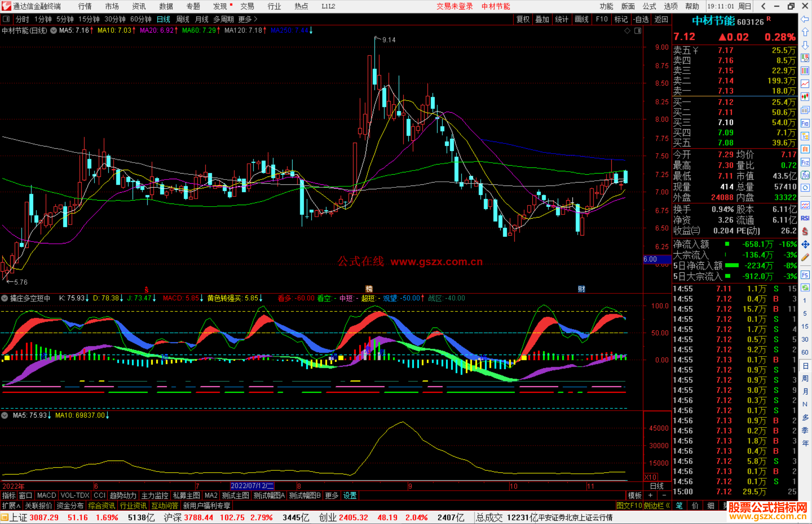Click the back arrow sidebar icon
Image resolution: width=812 pixels, height=524 pixels.
[805, 19]
